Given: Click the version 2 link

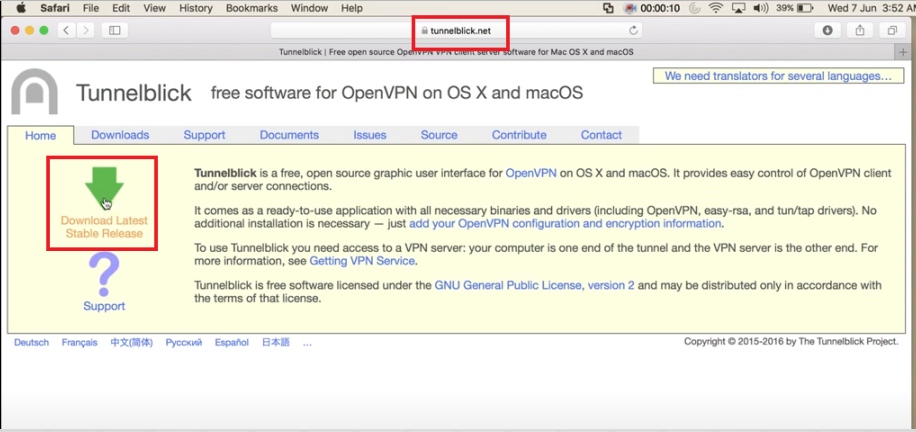Looking at the screenshot, I should 610,286.
